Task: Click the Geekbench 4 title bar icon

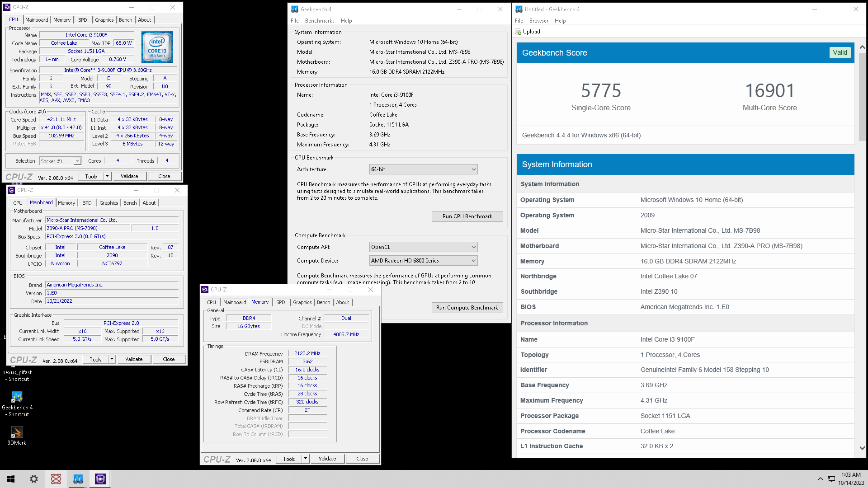Action: (x=295, y=9)
